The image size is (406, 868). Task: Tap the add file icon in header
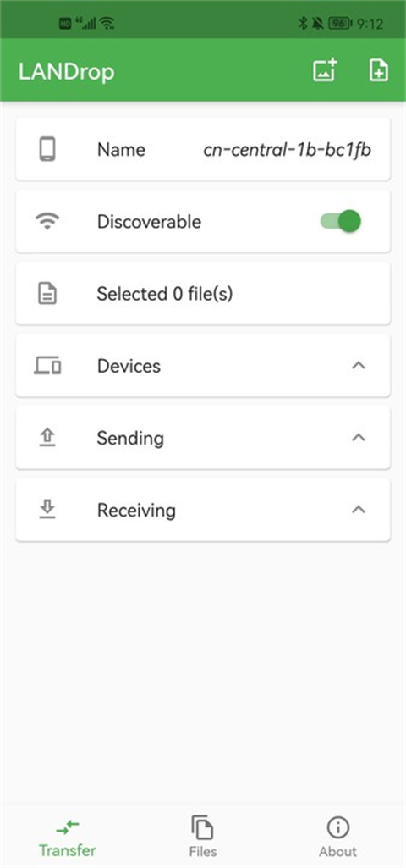[x=379, y=70]
